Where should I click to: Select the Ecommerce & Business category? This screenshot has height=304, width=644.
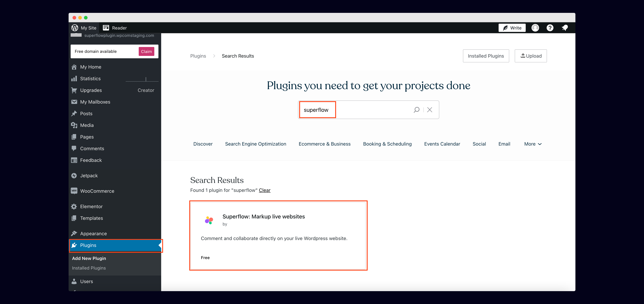325,144
